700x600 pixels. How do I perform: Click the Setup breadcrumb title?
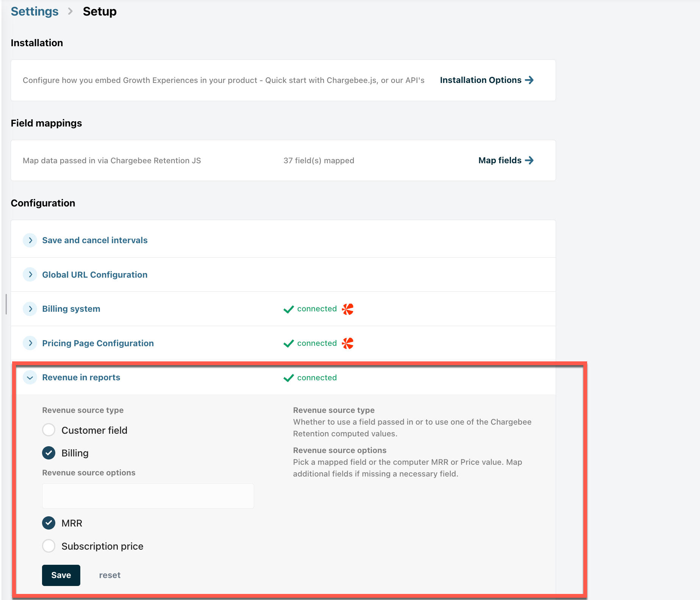[x=100, y=11]
